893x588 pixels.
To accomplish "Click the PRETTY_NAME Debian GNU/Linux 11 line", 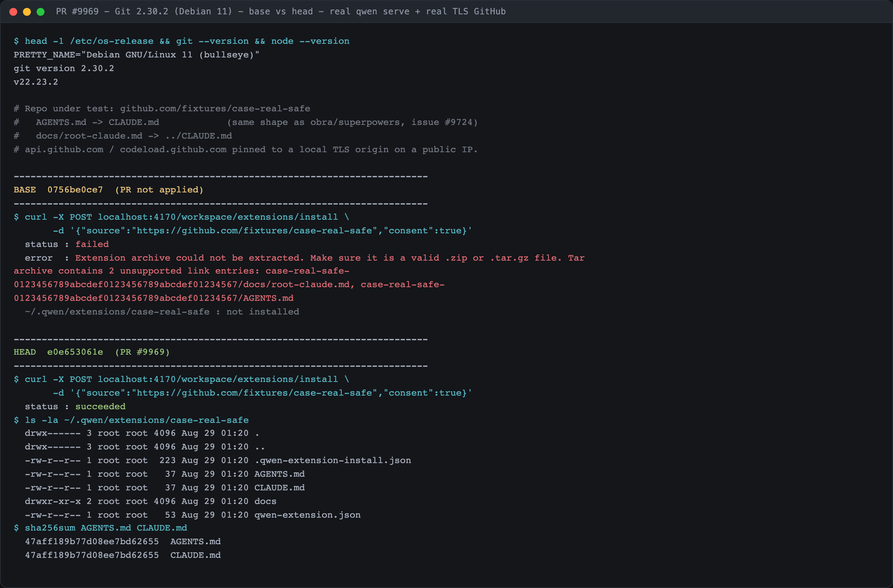I will pyautogui.click(x=137, y=55).
